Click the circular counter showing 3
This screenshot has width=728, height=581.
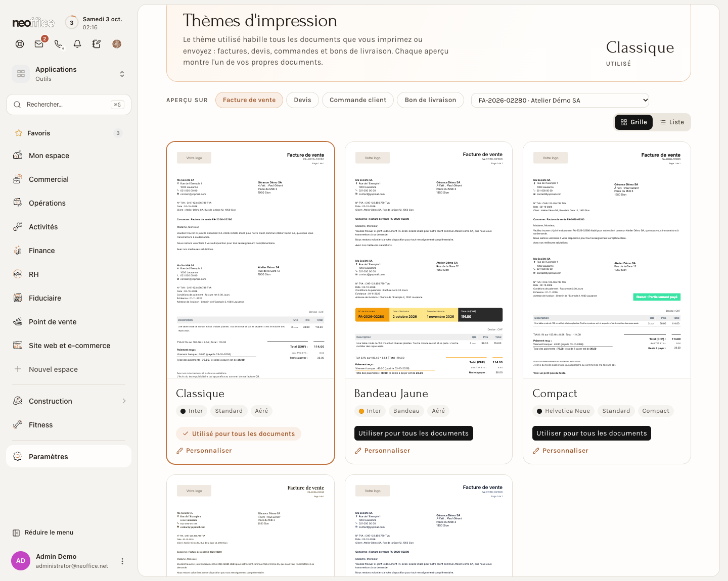pyautogui.click(x=71, y=22)
